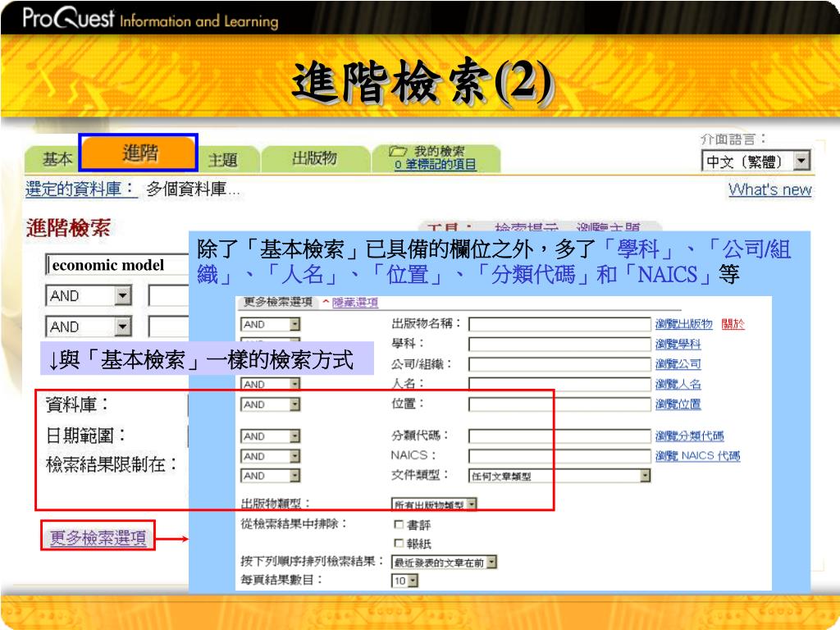
Task: Open the What's new link
Action: tap(769, 190)
